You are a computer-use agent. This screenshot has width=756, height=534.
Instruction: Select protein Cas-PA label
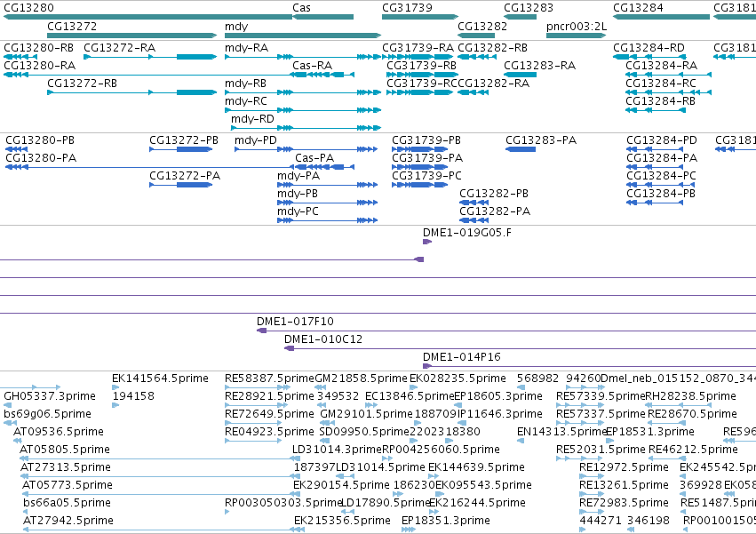[x=314, y=158]
